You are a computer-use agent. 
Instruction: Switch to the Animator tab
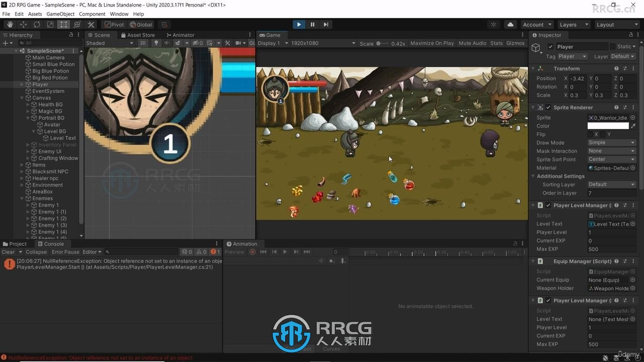(180, 35)
